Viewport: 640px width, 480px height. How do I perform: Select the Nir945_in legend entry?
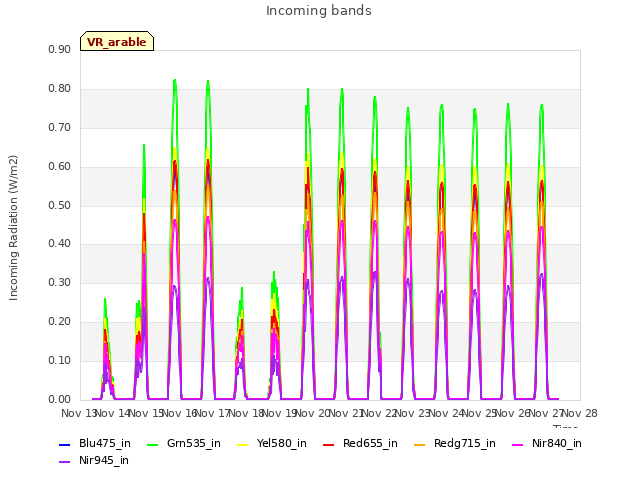[x=93, y=460]
